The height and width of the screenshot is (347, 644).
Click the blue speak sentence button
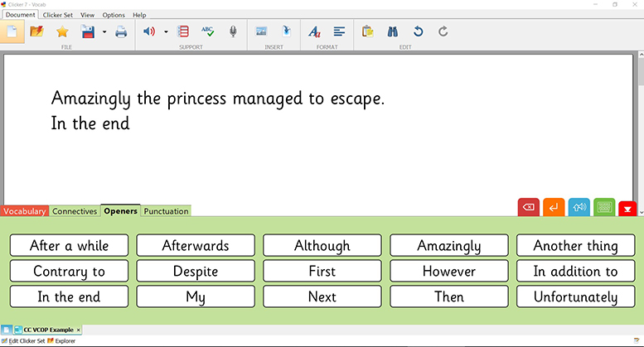pos(579,208)
